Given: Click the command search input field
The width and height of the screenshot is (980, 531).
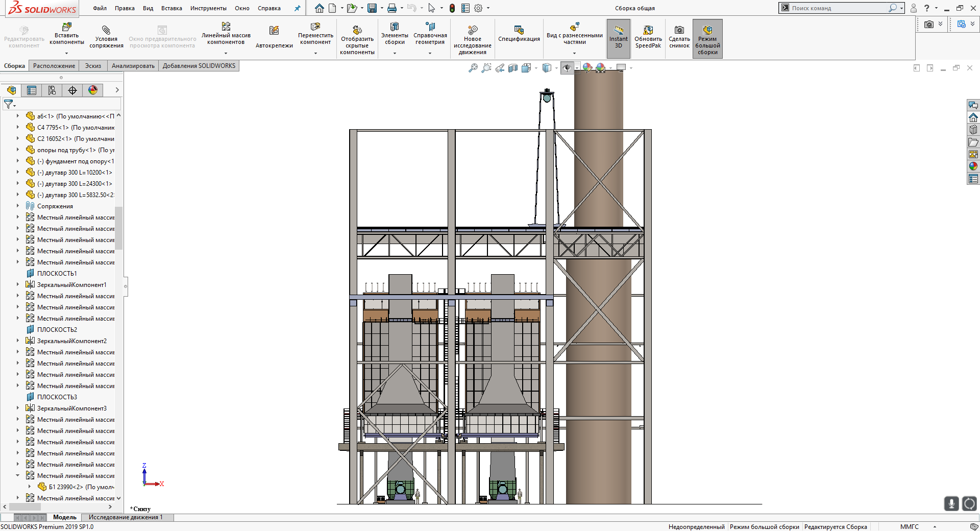Looking at the screenshot, I should [x=837, y=8].
